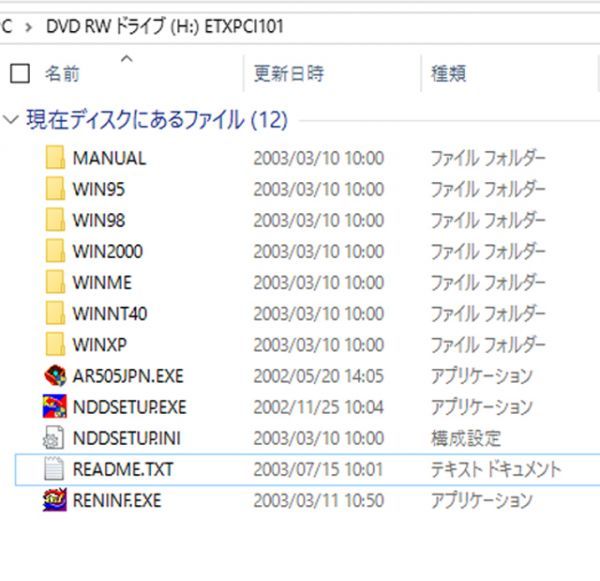Sort by the 名前 column header
600x581 pixels.
pyautogui.click(x=62, y=73)
